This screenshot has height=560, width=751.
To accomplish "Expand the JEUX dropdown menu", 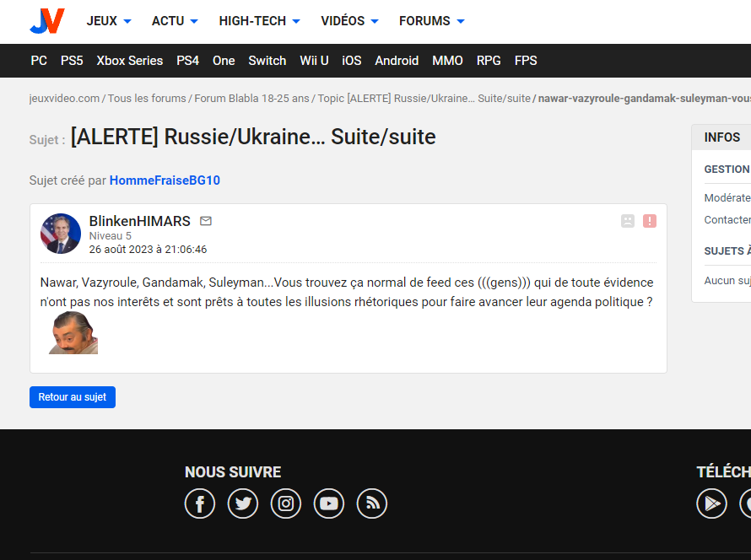I will click(x=109, y=21).
